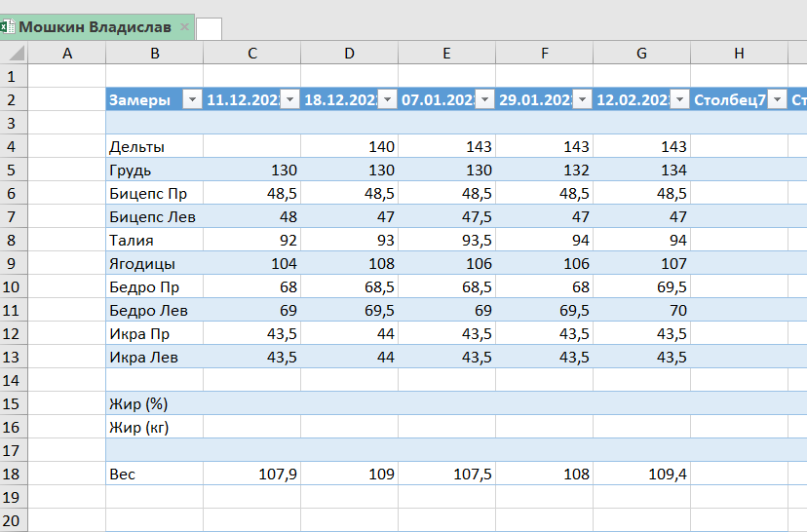Viewport: 807px width, 532px height.
Task: Select the Дельты cell
Action: (x=154, y=146)
